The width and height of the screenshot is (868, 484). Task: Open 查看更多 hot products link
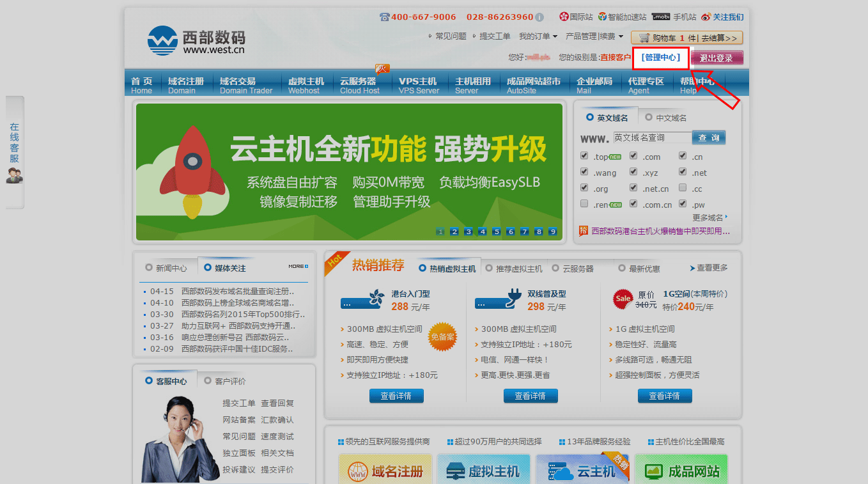(709, 268)
